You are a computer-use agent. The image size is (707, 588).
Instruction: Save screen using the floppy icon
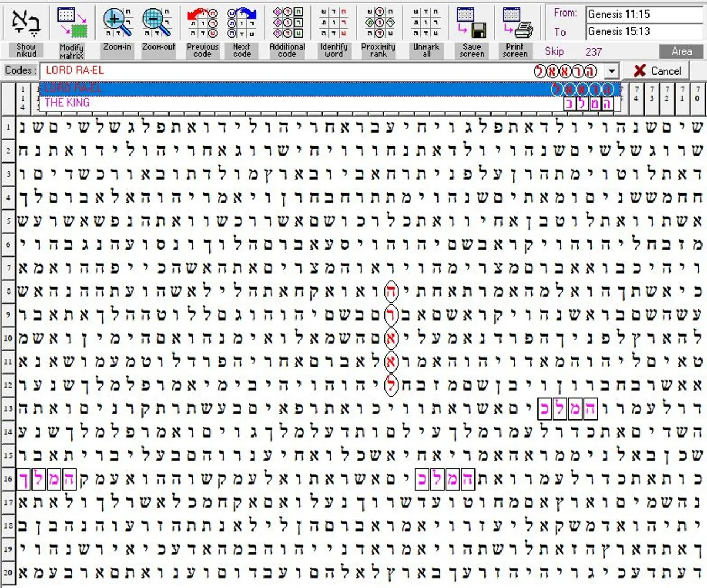coord(472,24)
